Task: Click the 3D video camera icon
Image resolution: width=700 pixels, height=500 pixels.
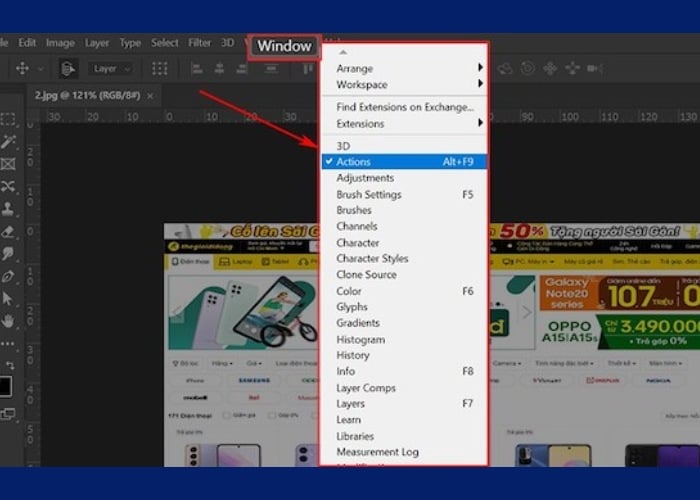Action: (x=595, y=68)
